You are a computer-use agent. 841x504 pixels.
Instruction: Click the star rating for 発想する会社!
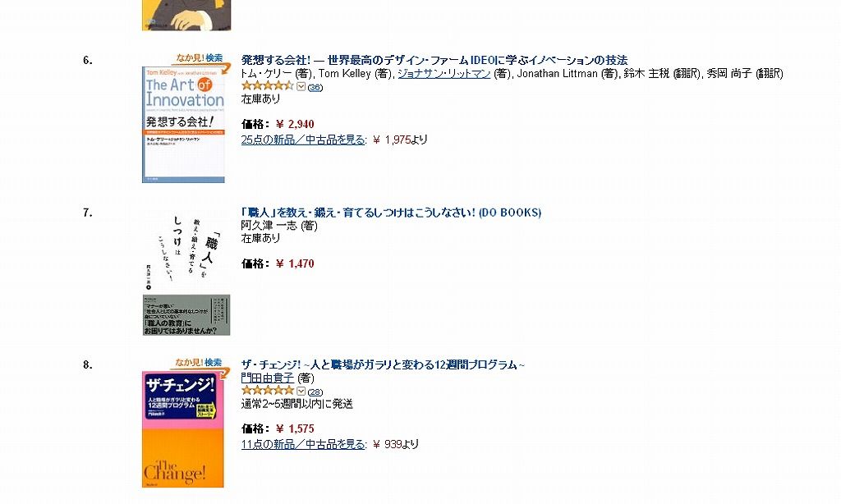(x=268, y=86)
